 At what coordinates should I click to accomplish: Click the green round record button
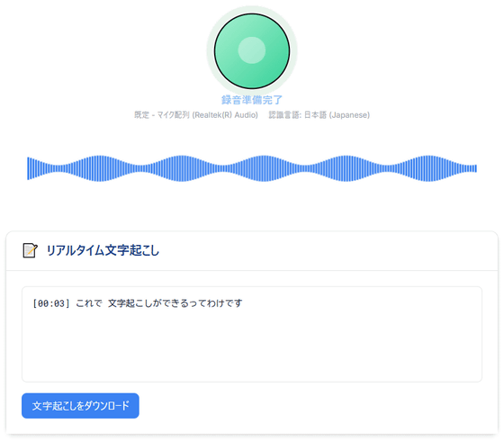(x=252, y=50)
